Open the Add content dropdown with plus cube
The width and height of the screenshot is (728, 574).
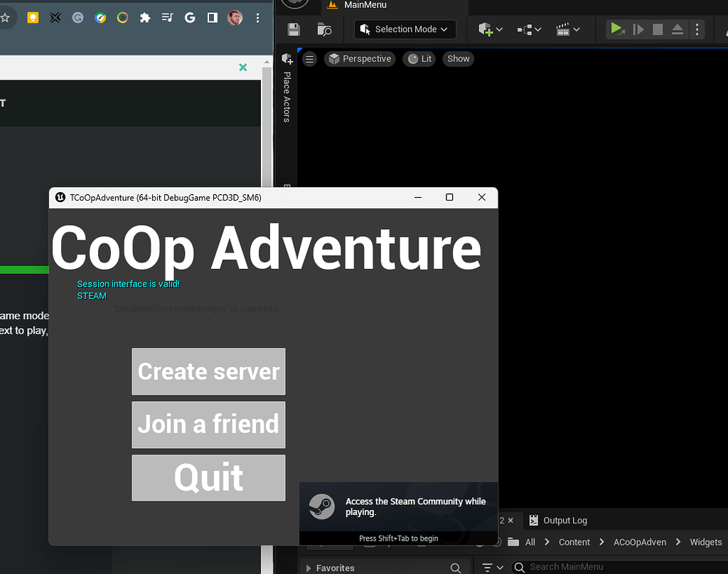pos(491,29)
